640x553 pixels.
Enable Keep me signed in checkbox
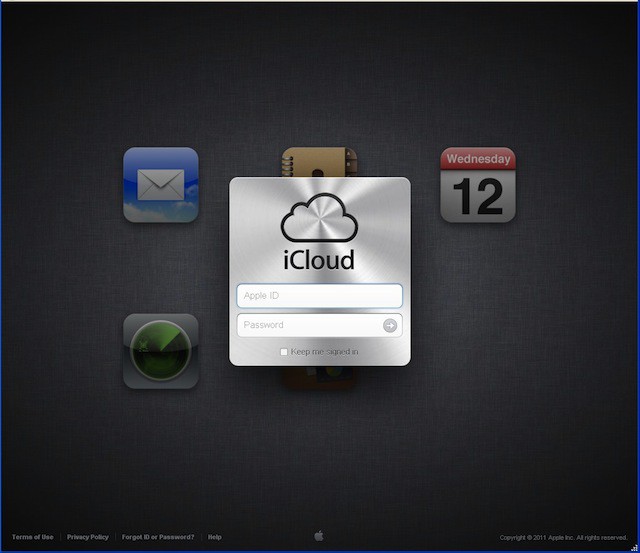click(x=284, y=352)
